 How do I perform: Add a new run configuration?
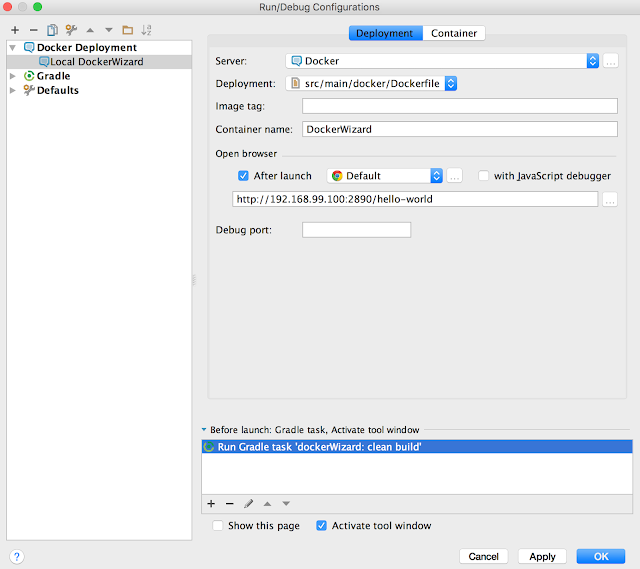point(15,30)
